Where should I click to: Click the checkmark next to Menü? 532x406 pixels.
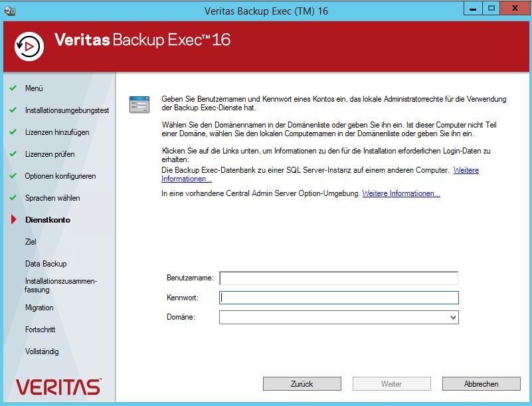pos(13,88)
